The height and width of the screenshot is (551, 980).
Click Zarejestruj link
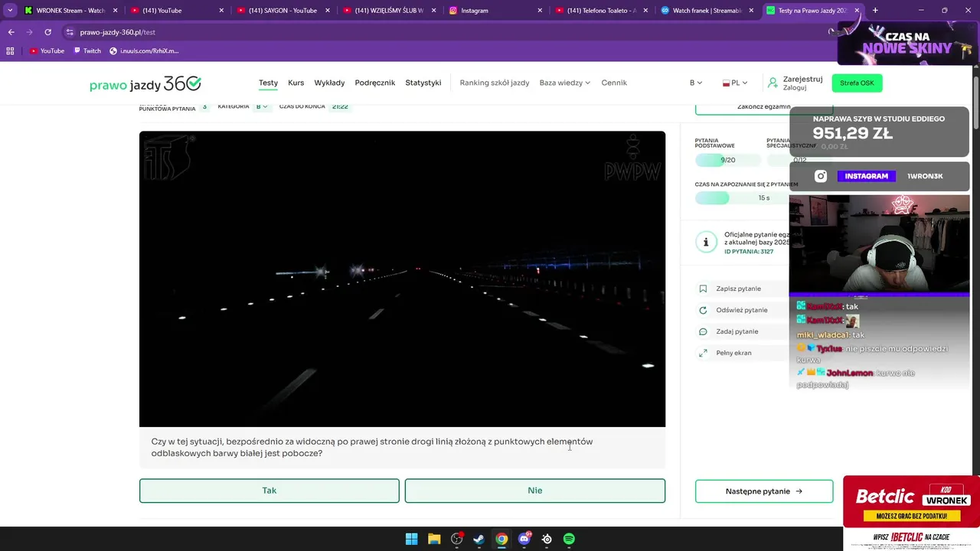pyautogui.click(x=802, y=79)
